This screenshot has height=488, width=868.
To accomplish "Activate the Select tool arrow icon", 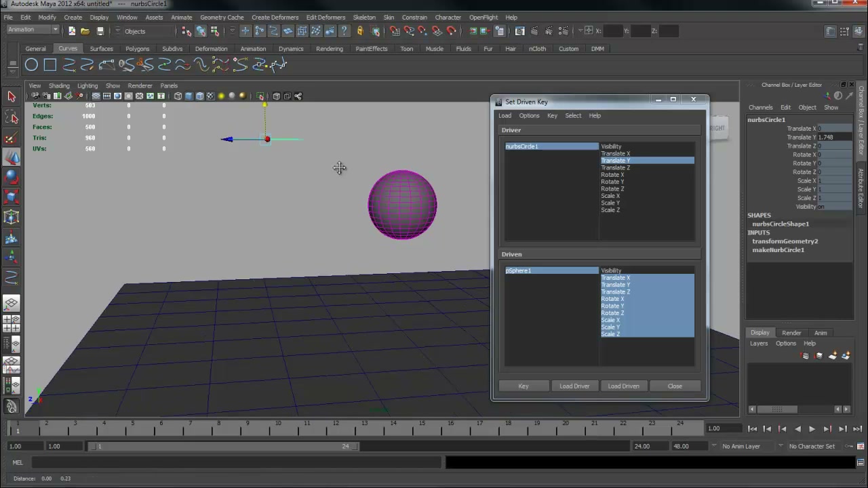I will tap(12, 97).
